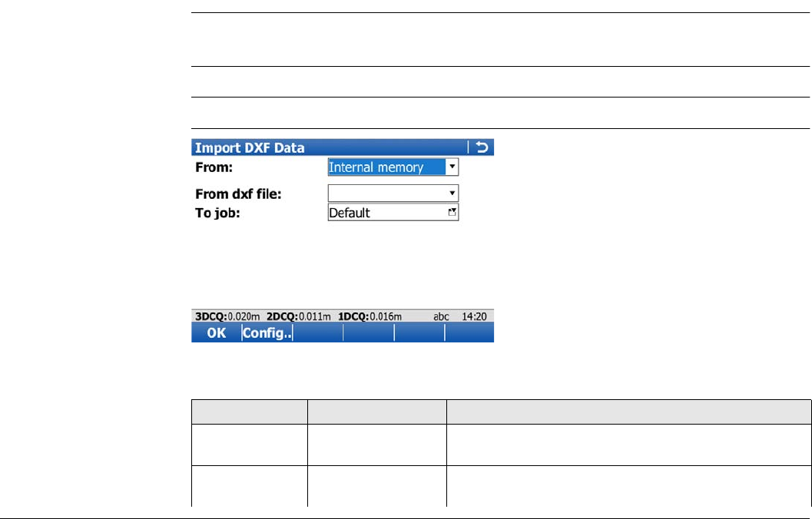This screenshot has width=812, height=519.
Task: Click the 14:20 time display
Action: pos(474,316)
